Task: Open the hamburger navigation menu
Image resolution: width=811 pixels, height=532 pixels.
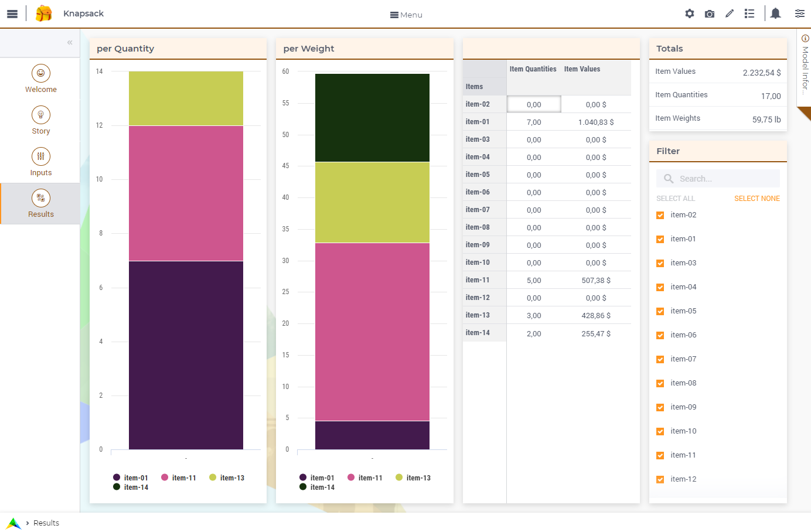Action: tap(12, 14)
